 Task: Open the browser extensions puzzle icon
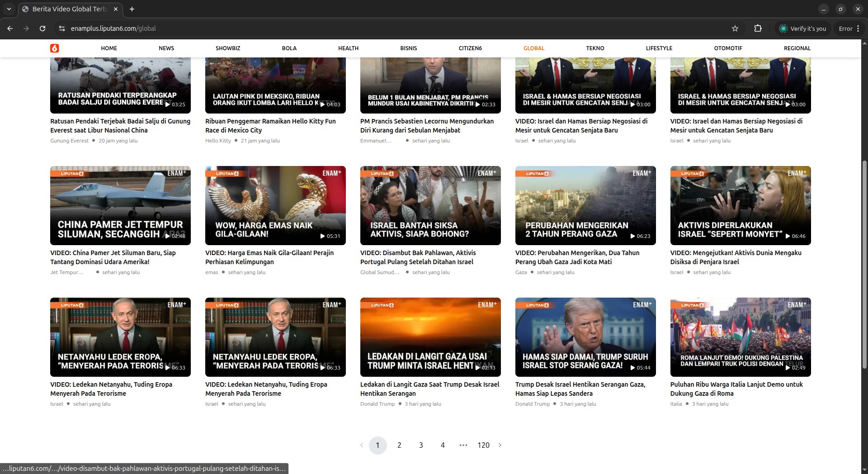(758, 28)
